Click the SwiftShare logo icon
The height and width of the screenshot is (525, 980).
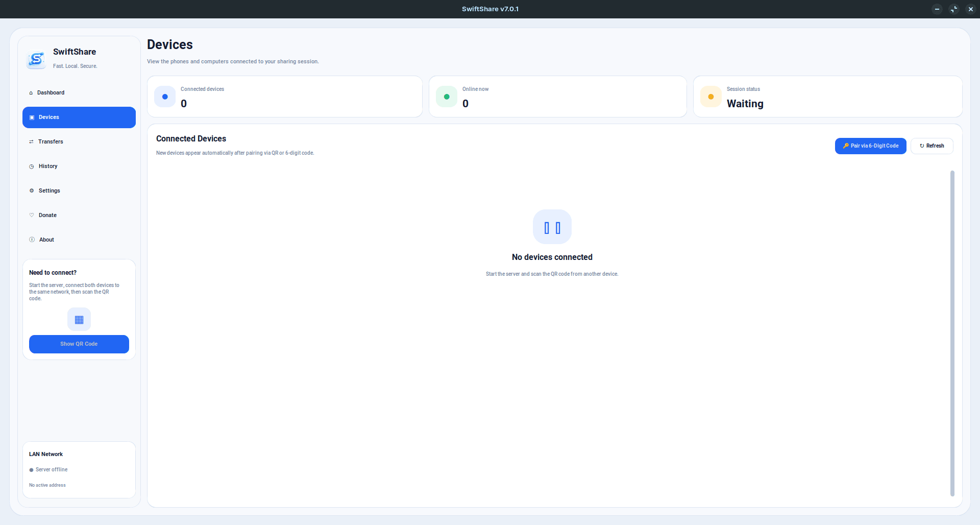(x=36, y=59)
